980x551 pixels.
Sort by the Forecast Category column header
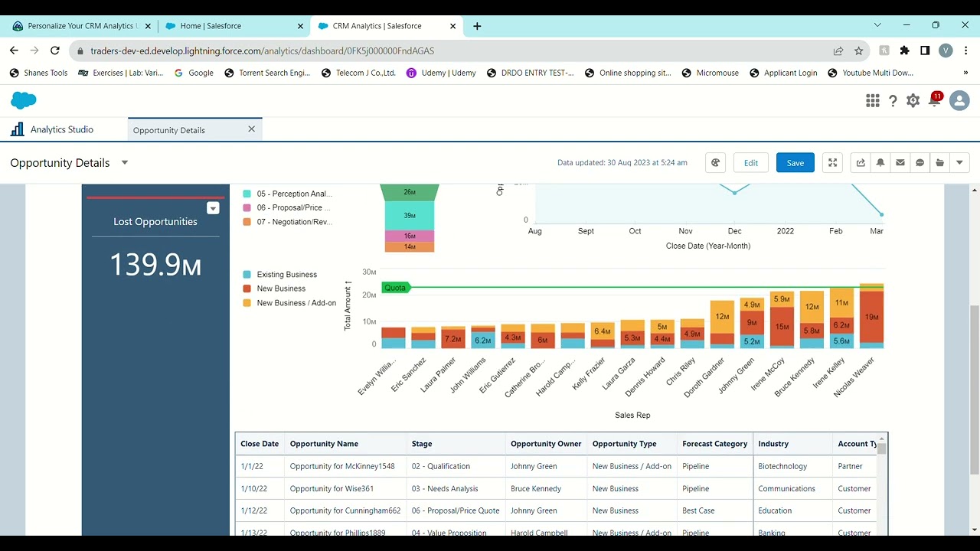point(714,444)
